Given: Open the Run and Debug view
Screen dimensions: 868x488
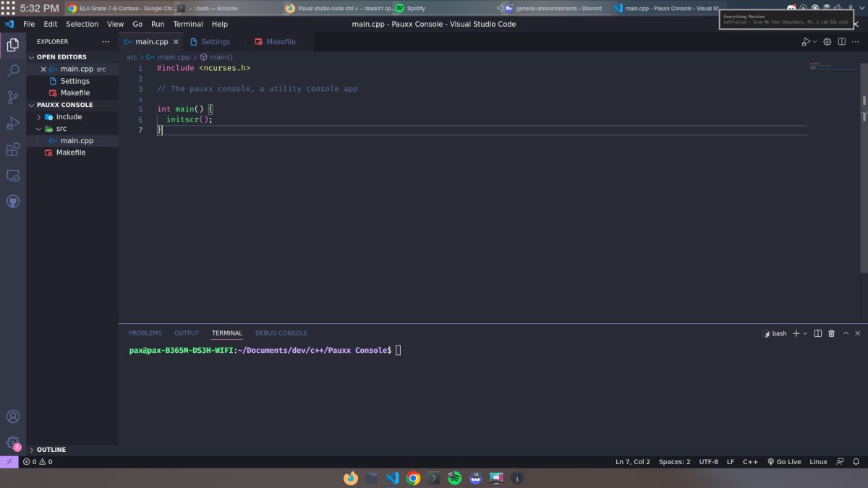Looking at the screenshot, I should 13,123.
